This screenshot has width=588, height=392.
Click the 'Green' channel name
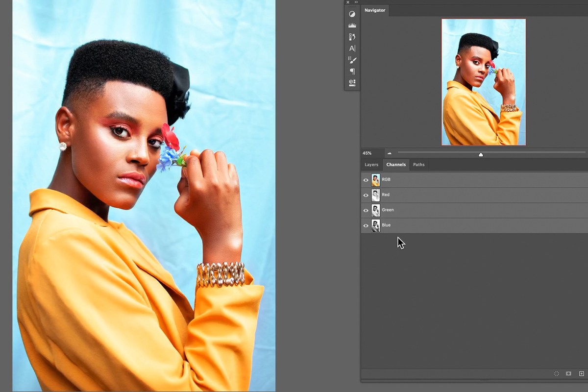388,210
